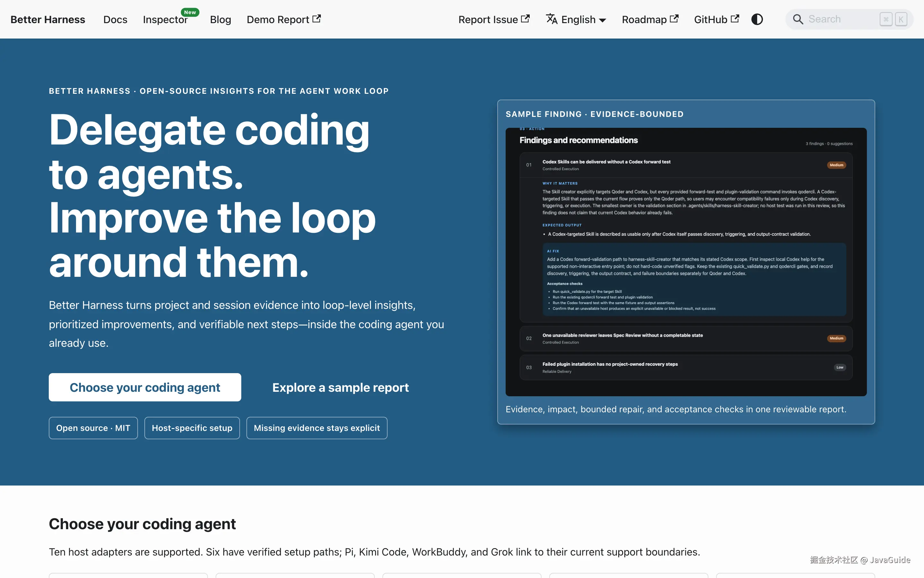Click the New badge on Inspector
The image size is (924, 578).
(190, 12)
